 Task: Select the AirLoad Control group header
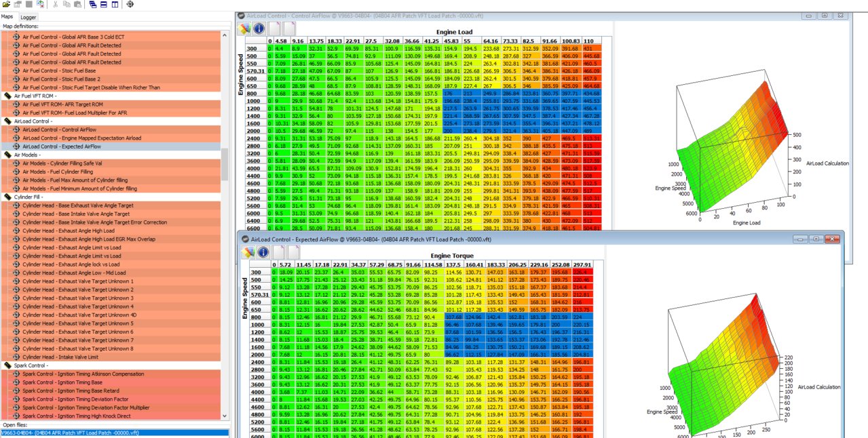click(x=111, y=121)
